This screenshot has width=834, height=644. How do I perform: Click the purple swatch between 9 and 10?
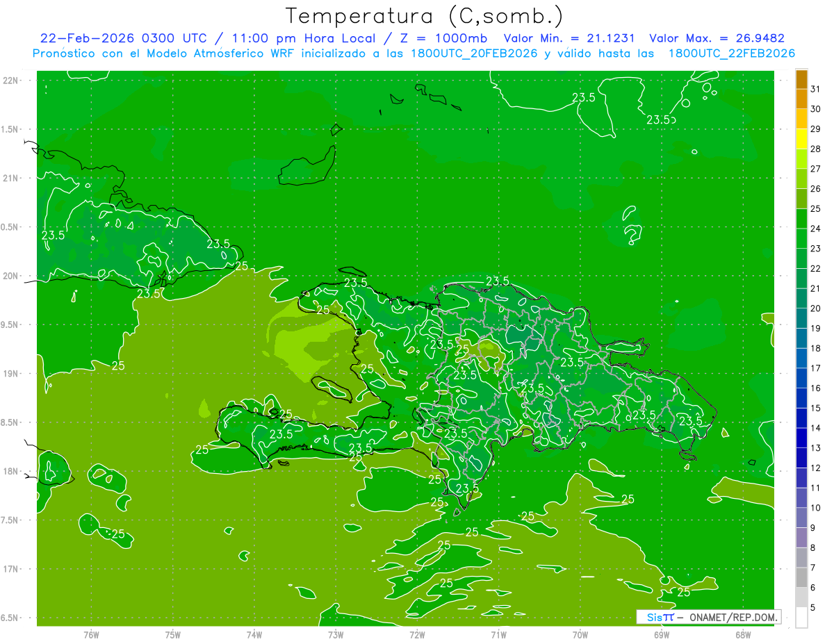click(x=801, y=518)
